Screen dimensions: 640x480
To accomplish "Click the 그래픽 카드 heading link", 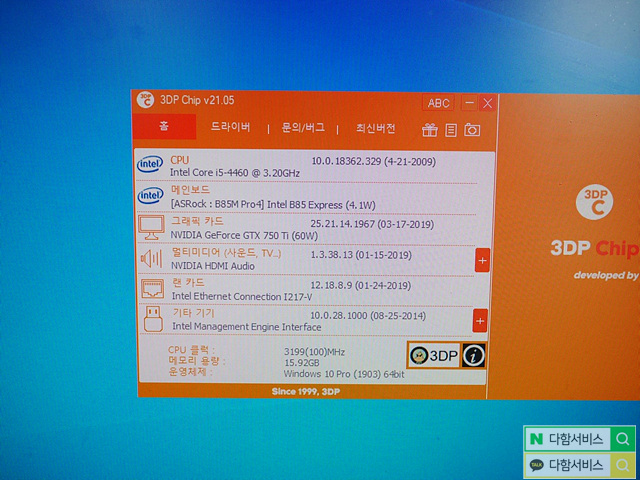I will point(197,221).
